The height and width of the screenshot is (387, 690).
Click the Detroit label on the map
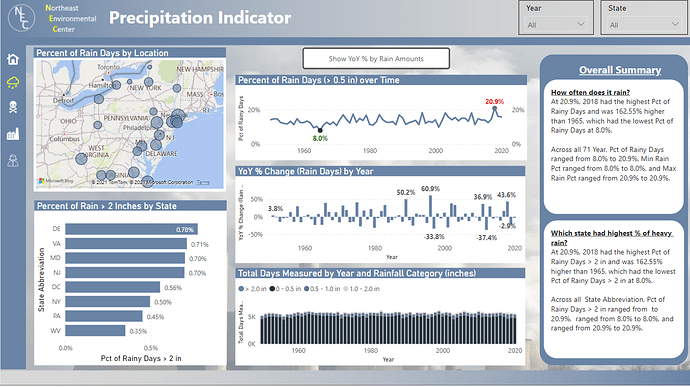(x=63, y=100)
